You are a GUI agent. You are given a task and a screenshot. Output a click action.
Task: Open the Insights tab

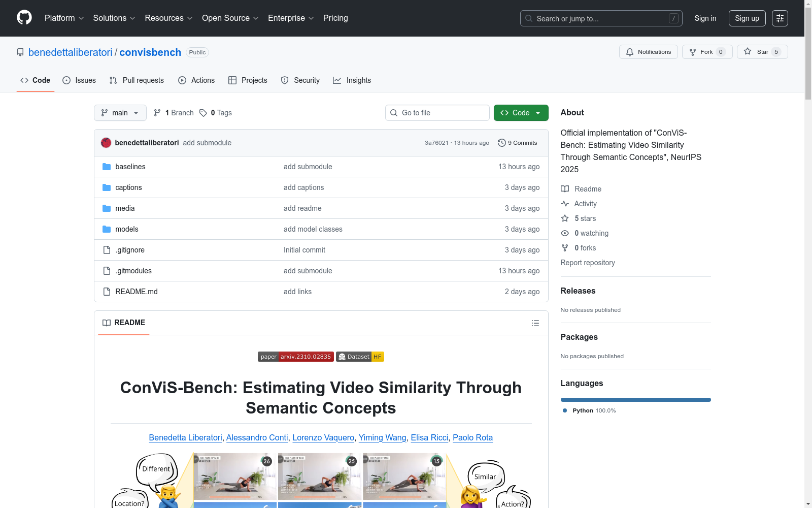[x=352, y=80]
